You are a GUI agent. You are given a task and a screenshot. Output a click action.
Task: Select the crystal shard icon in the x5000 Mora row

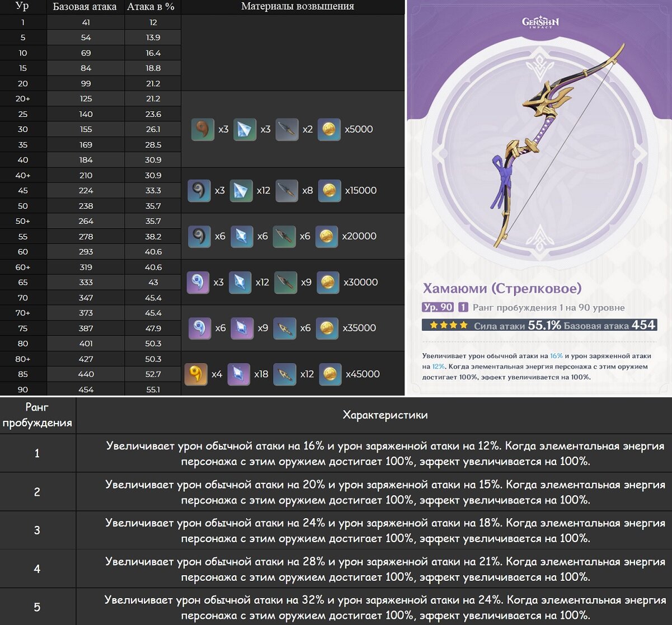[245, 129]
